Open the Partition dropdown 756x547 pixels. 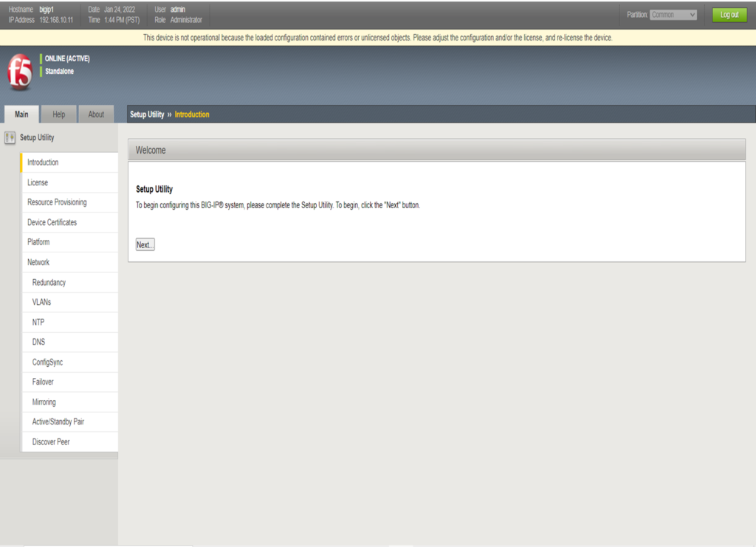click(x=673, y=15)
